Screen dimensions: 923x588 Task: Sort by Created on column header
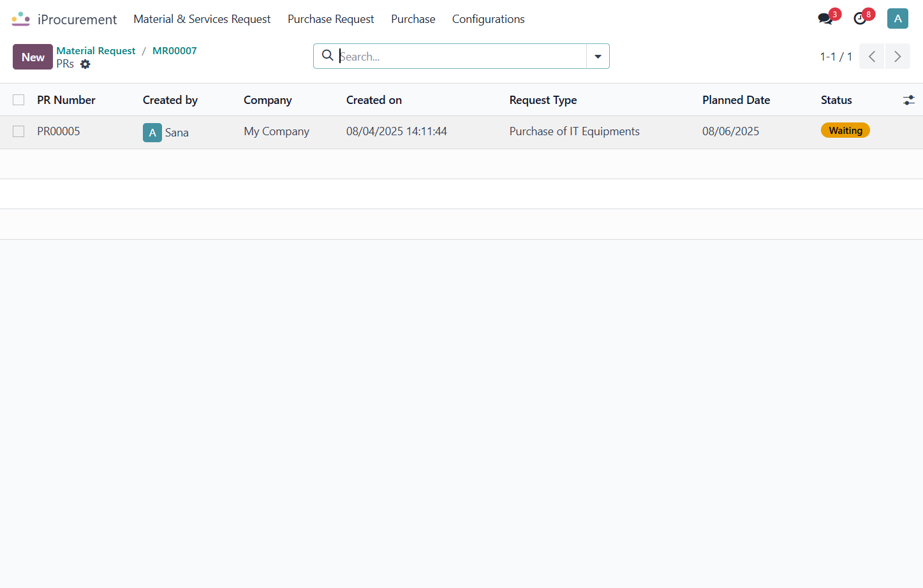pyautogui.click(x=374, y=100)
